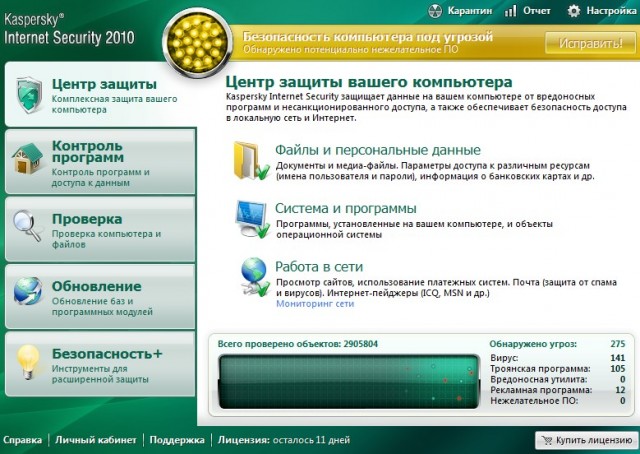
Task: Select the Безопасность+ light bulb icon
Action: tap(28, 362)
